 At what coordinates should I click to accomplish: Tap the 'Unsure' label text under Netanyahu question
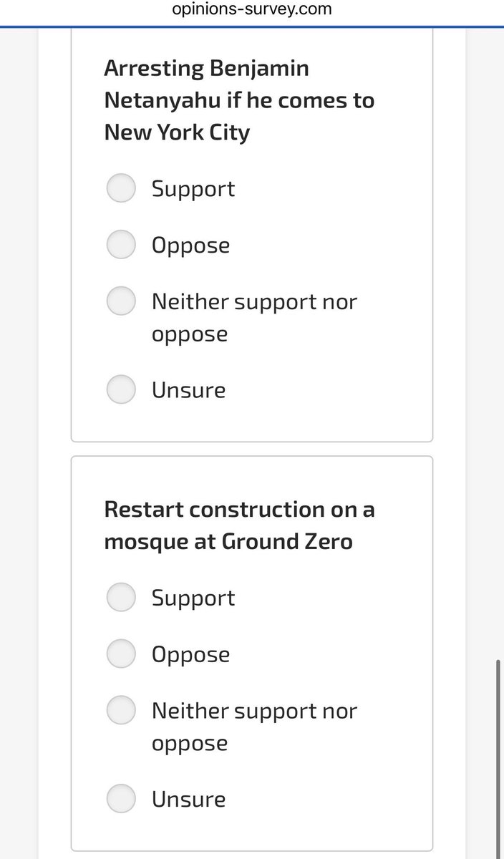tap(188, 390)
